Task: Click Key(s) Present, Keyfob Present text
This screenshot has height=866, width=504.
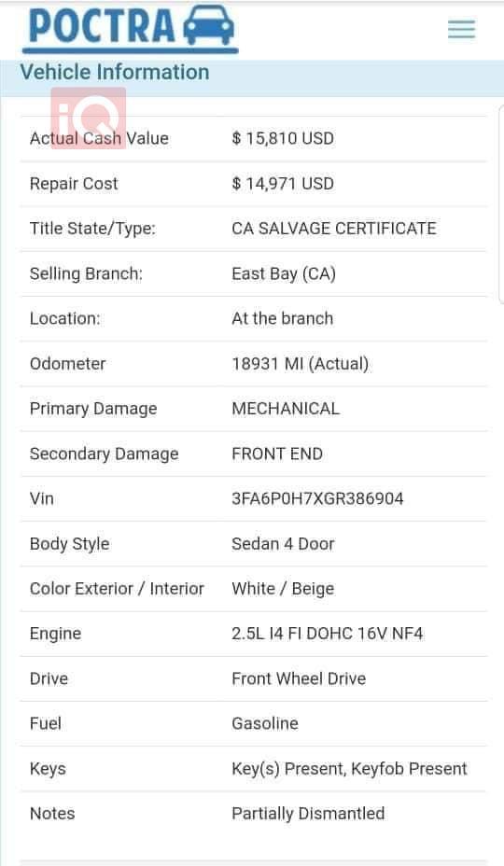Action: coord(350,769)
